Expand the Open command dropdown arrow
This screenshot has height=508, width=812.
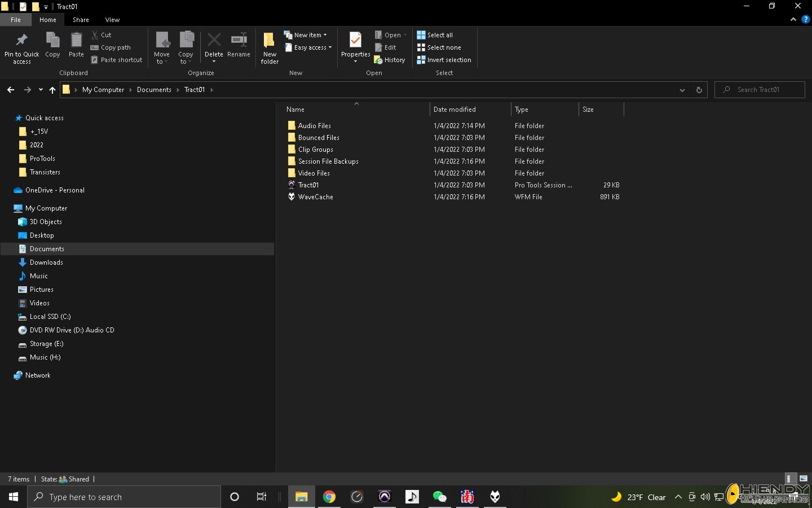coord(405,35)
